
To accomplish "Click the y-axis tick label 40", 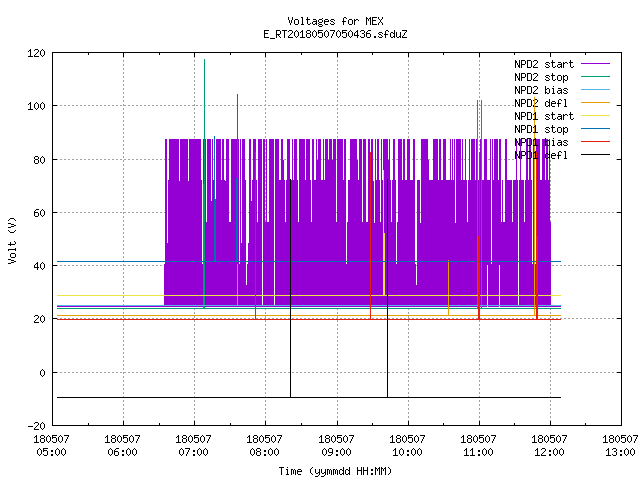I will [39, 266].
